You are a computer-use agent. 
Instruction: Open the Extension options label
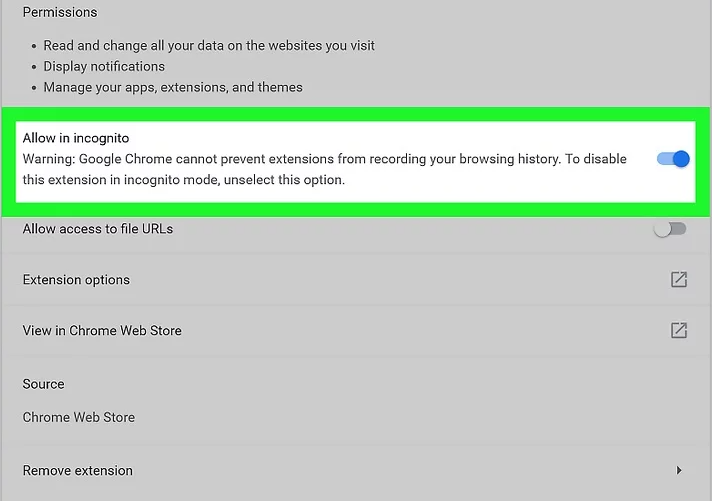click(x=76, y=280)
